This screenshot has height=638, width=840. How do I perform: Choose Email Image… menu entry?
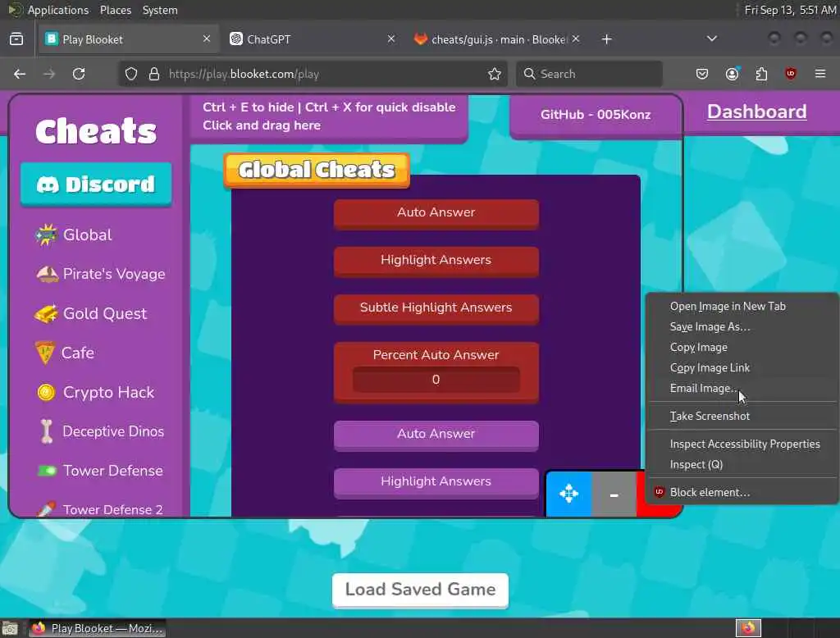[742, 388]
